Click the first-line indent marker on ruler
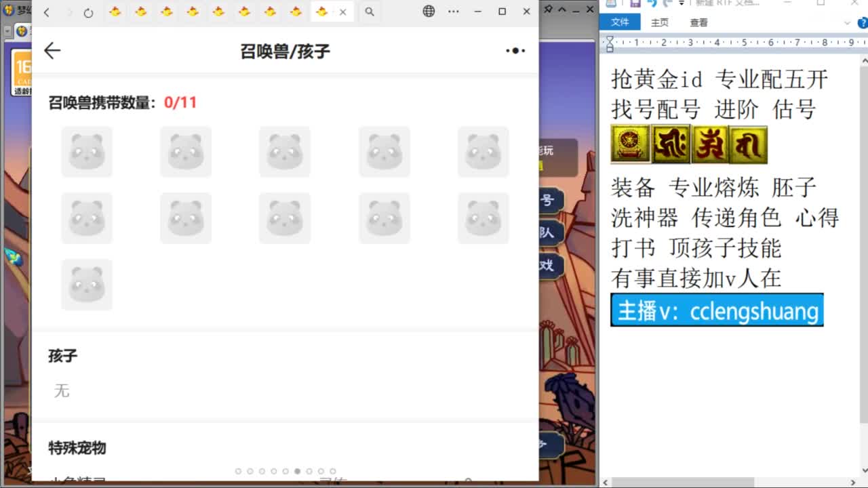Viewport: 868px width, 488px height. 609,41
